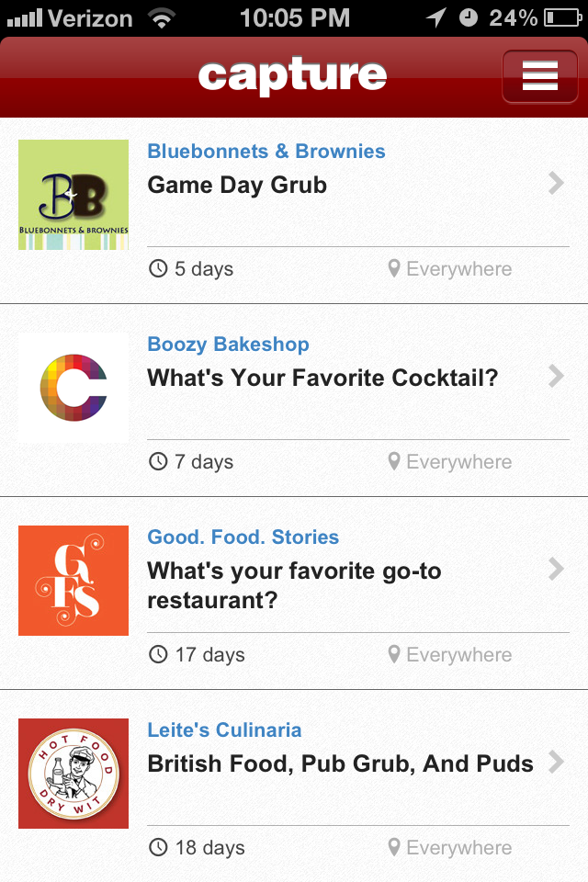
Task: Open the Boozy Bakeshop link
Action: pos(228,345)
